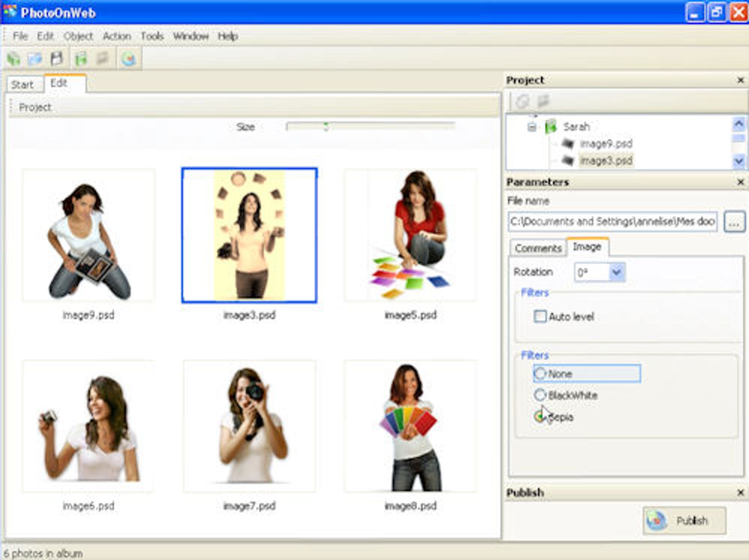Open the Edit menu
Image resolution: width=749 pixels, height=560 pixels.
(45, 36)
